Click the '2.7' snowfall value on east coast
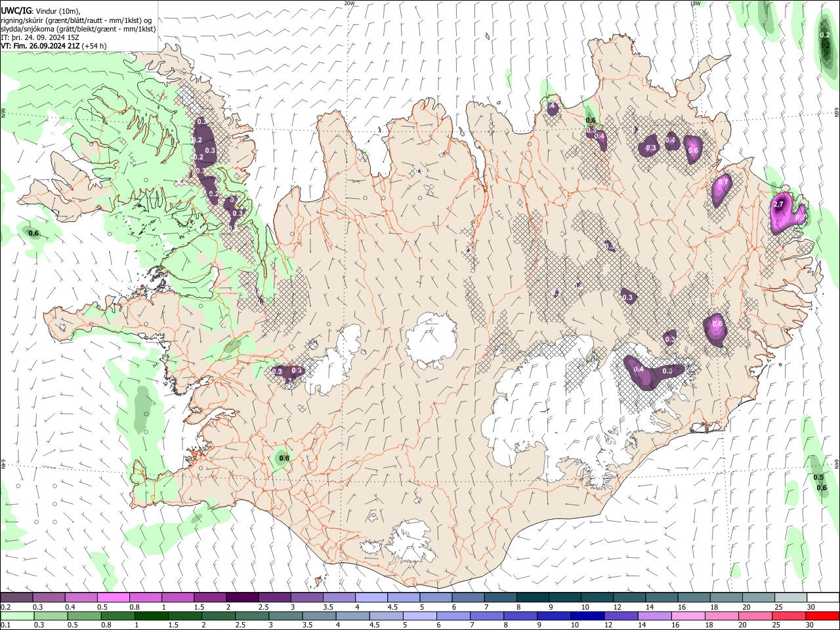 coord(779,205)
